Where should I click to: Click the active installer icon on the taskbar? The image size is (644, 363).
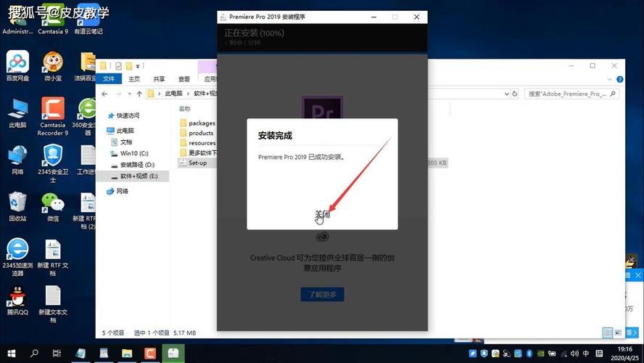pyautogui.click(x=173, y=353)
